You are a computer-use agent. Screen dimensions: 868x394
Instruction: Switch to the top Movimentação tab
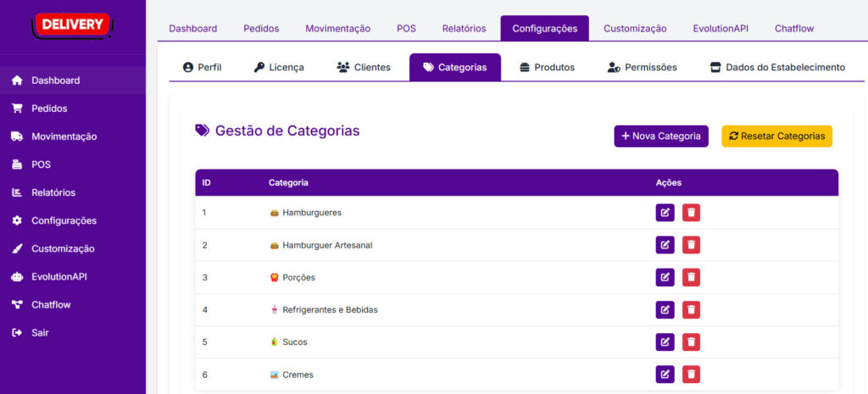point(337,28)
